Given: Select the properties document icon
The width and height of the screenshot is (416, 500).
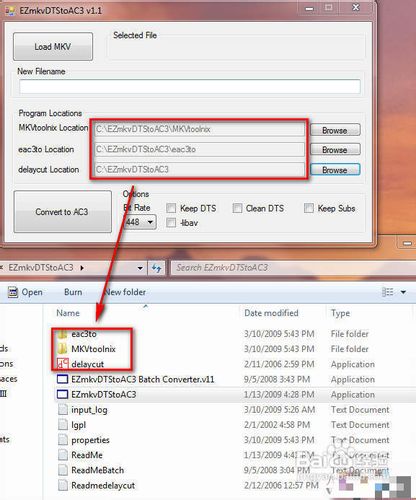Looking at the screenshot, I should 62,440.
